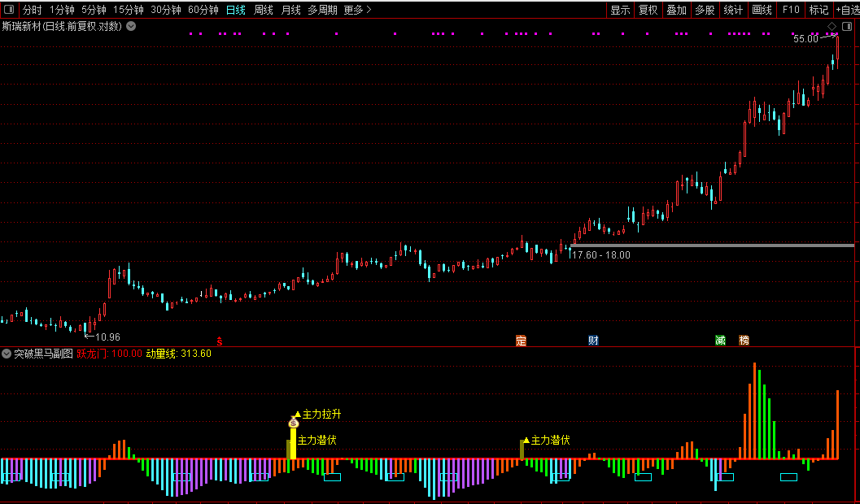Click the 55.00 high price label

pyautogui.click(x=805, y=39)
